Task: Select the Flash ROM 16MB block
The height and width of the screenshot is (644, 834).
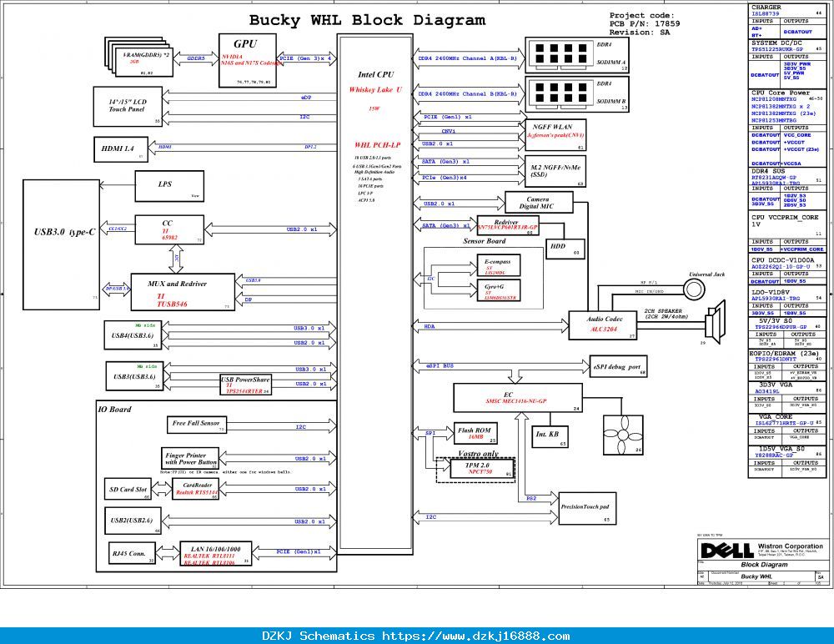Action: (475, 434)
